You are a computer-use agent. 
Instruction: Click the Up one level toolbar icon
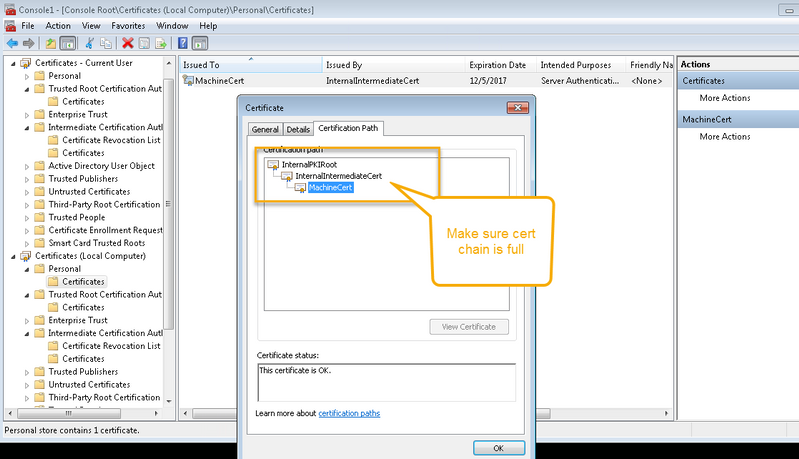[x=50, y=43]
